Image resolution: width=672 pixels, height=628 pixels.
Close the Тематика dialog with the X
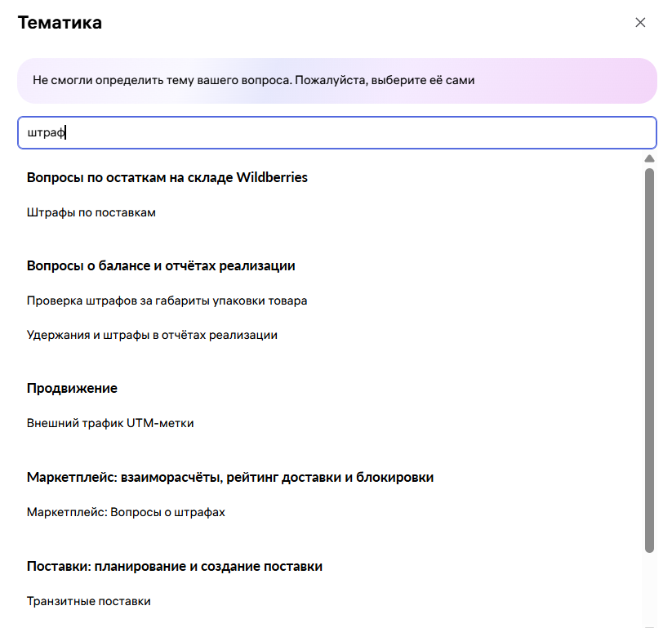640,22
